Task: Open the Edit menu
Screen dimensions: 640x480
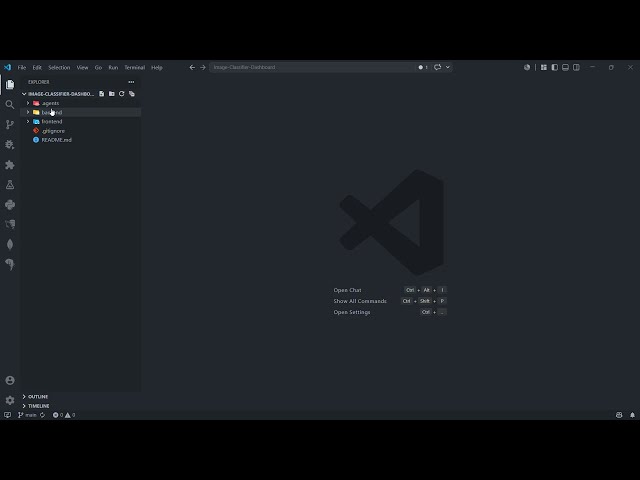Action: tap(37, 67)
